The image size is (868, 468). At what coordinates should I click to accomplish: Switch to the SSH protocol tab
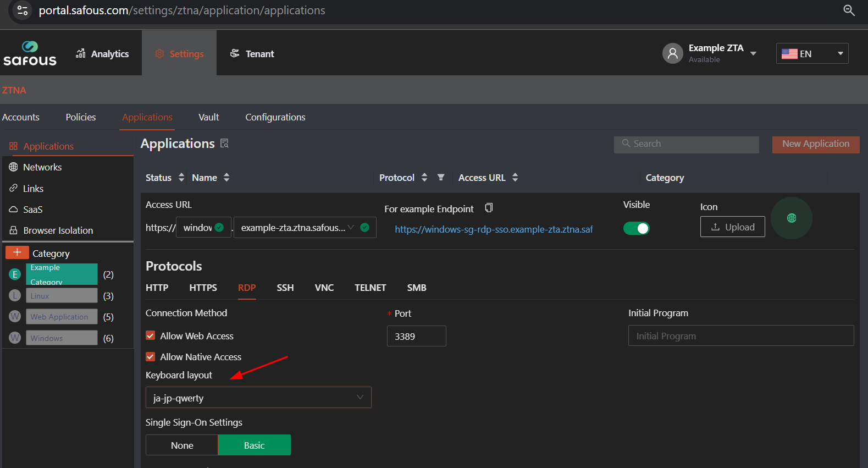click(285, 288)
